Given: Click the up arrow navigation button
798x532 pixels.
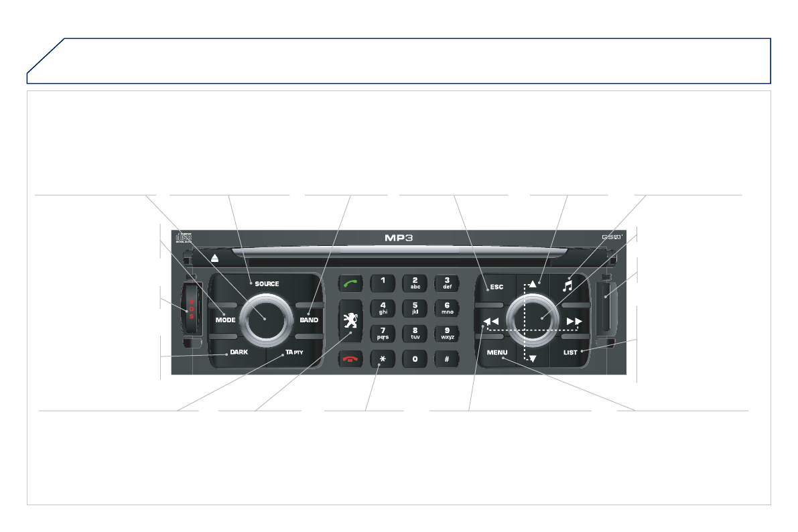Looking at the screenshot, I should pos(533,284).
